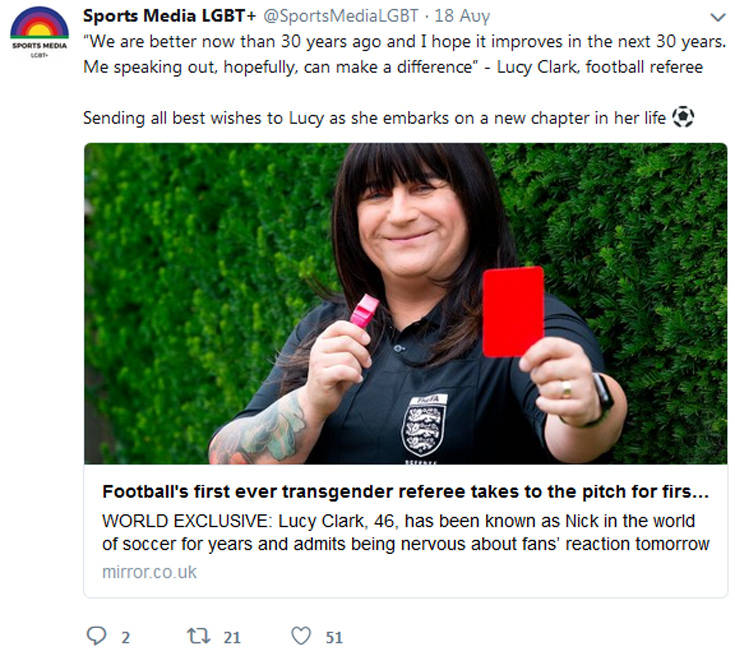Click the pink whistle in the photo
Image resolution: width=735 pixels, height=656 pixels.
pyautogui.click(x=364, y=311)
